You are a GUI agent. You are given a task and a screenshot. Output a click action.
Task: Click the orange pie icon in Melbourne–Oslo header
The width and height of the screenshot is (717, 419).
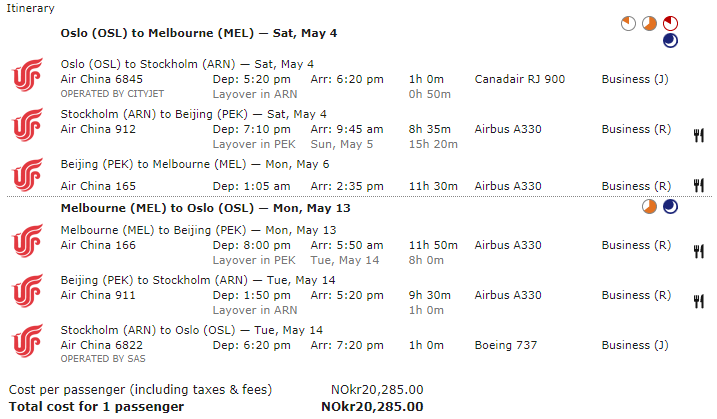[x=649, y=207]
